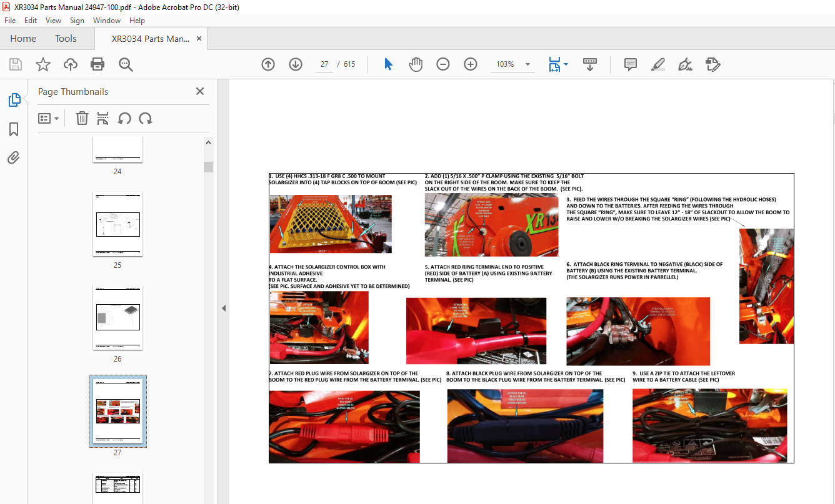Viewport: 835px width, 504px height.
Task: Switch to the Home tab
Action: [23, 39]
